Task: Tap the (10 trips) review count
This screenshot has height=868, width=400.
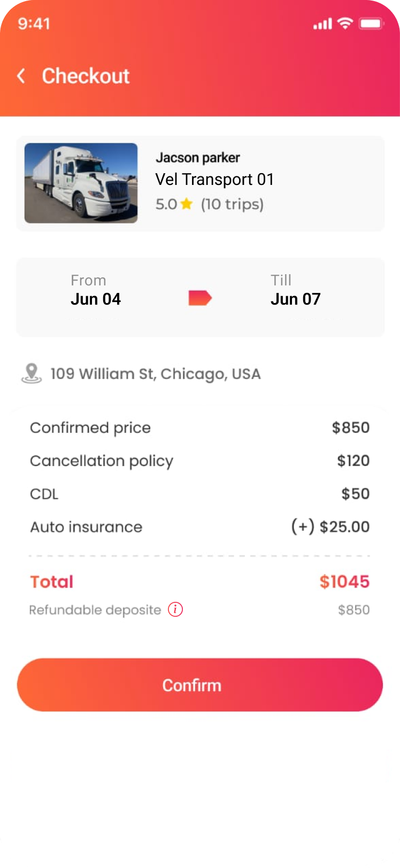Action: [x=232, y=204]
